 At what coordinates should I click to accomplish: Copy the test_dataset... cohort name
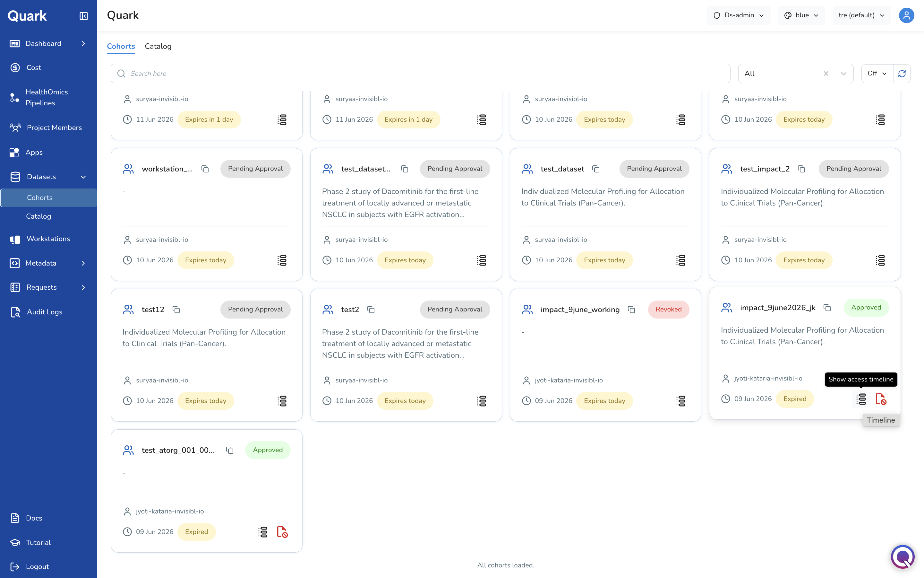click(x=405, y=169)
